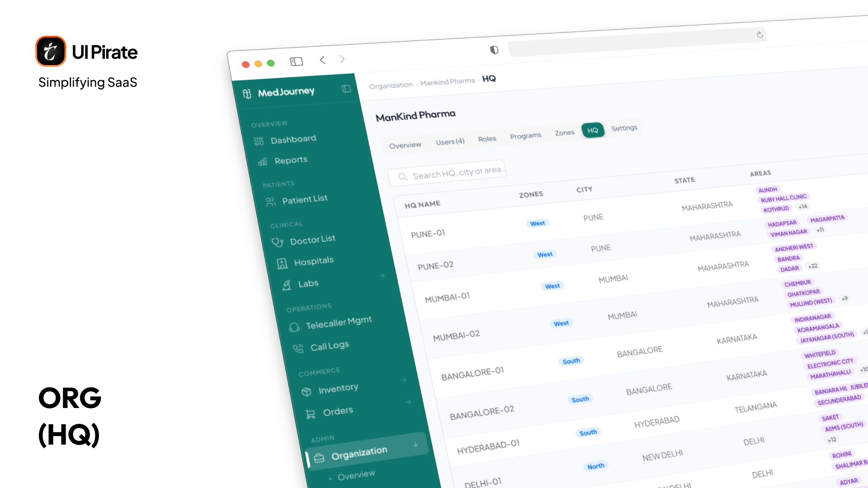Viewport: 868px width, 488px height.
Task: Open the Settings tab
Action: coord(624,128)
